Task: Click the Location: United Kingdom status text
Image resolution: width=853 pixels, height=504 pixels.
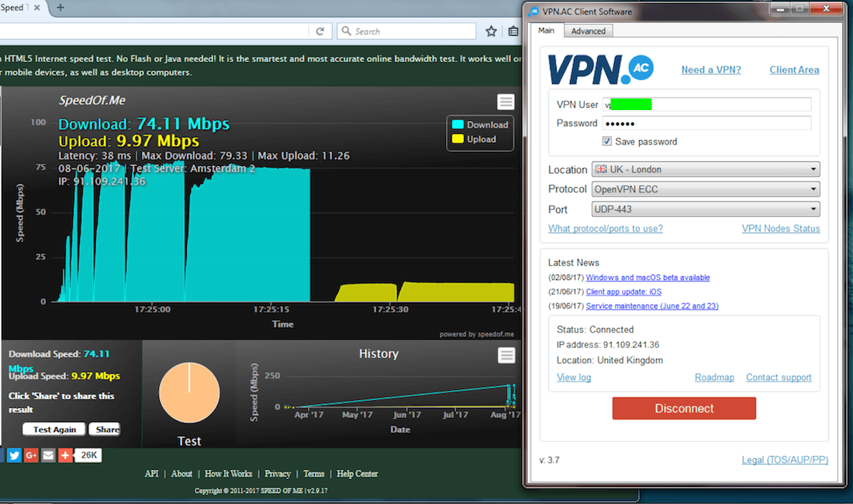Action: 610,360
